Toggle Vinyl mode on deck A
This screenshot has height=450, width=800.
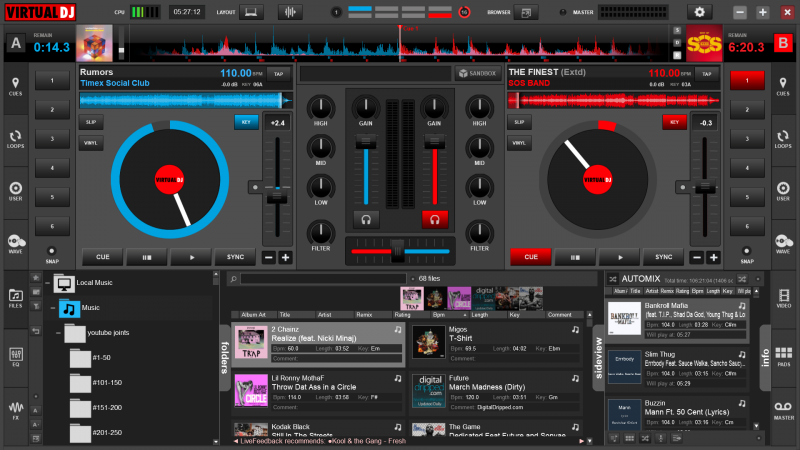[x=91, y=143]
